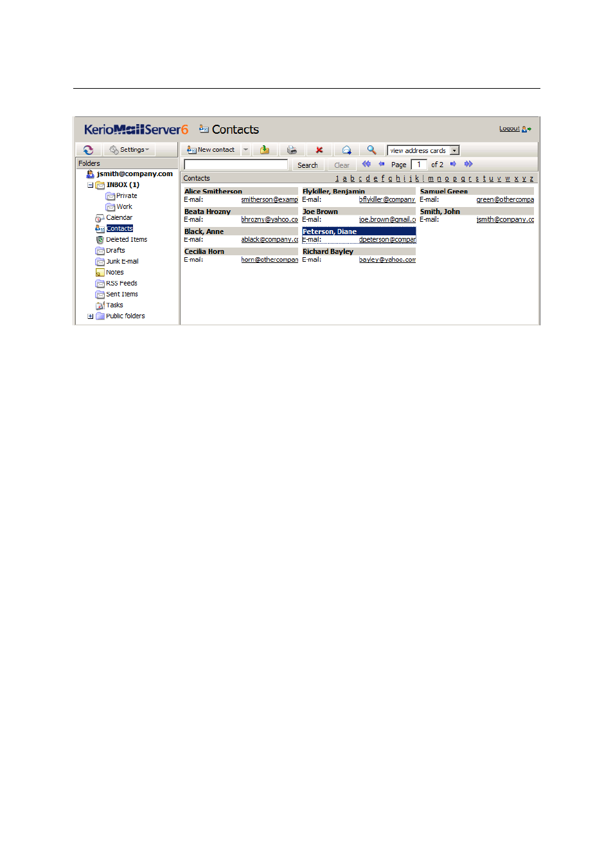Open the Settings menu

(x=129, y=150)
